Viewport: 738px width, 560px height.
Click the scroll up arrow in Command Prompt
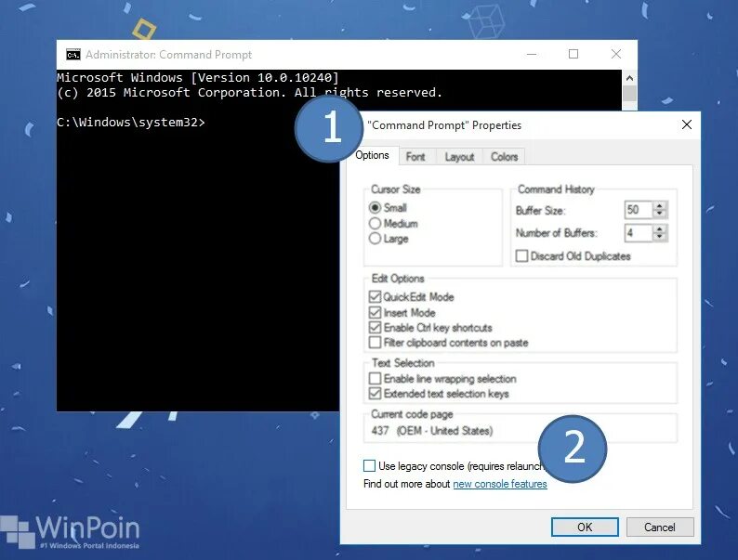coord(629,78)
